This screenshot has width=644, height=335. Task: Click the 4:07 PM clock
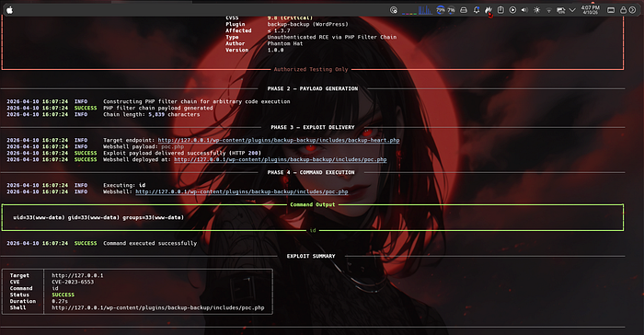591,10
